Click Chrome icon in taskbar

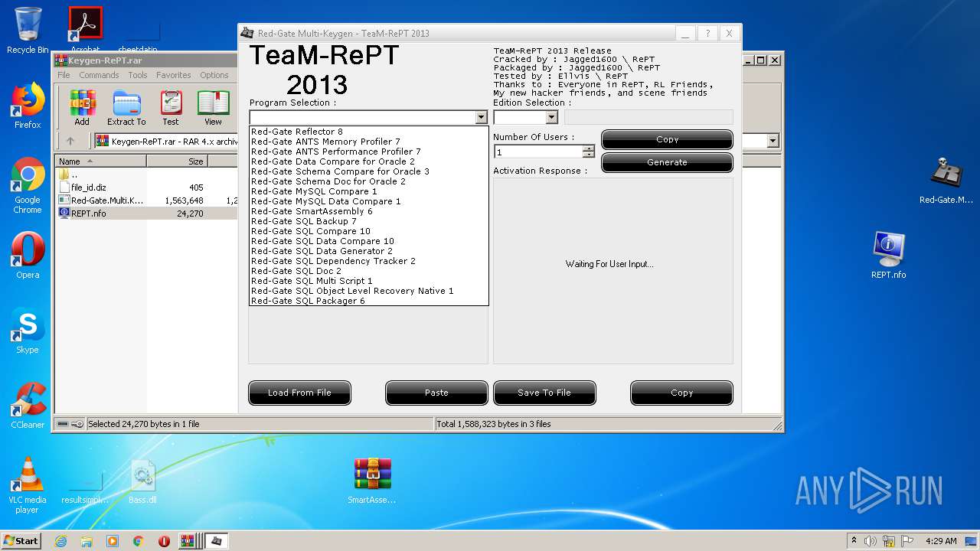[x=138, y=541]
